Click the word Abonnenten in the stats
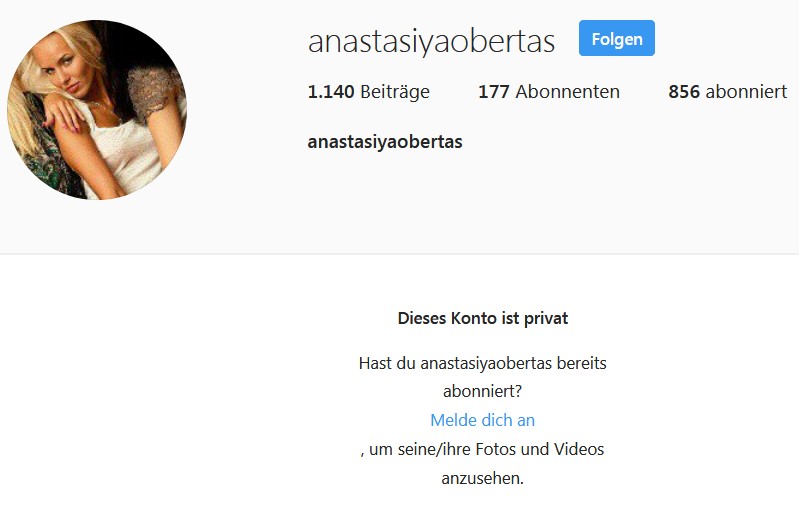The height and width of the screenshot is (523, 799). 568,92
